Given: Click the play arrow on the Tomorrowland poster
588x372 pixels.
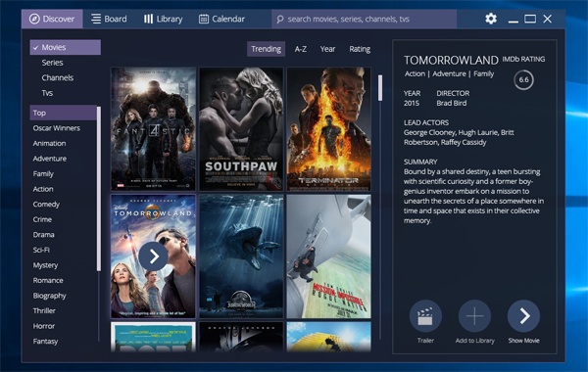Looking at the screenshot, I should tap(154, 256).
